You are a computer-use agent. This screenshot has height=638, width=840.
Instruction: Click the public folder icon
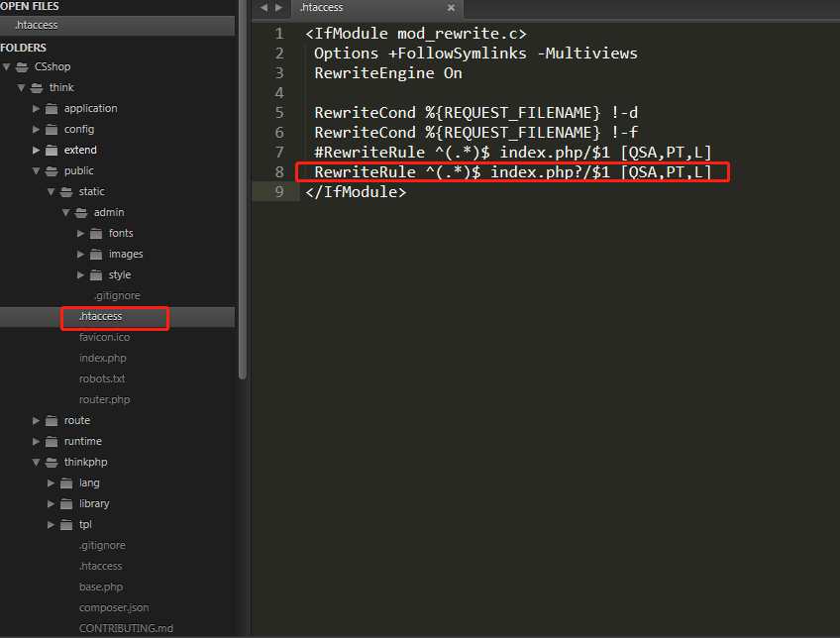tap(52, 171)
